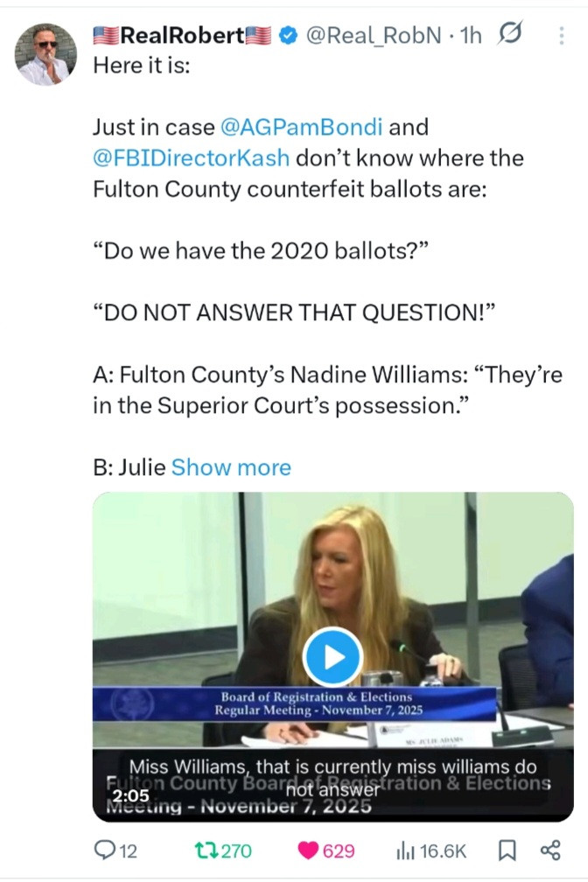Click the share icon below the video

click(x=550, y=850)
